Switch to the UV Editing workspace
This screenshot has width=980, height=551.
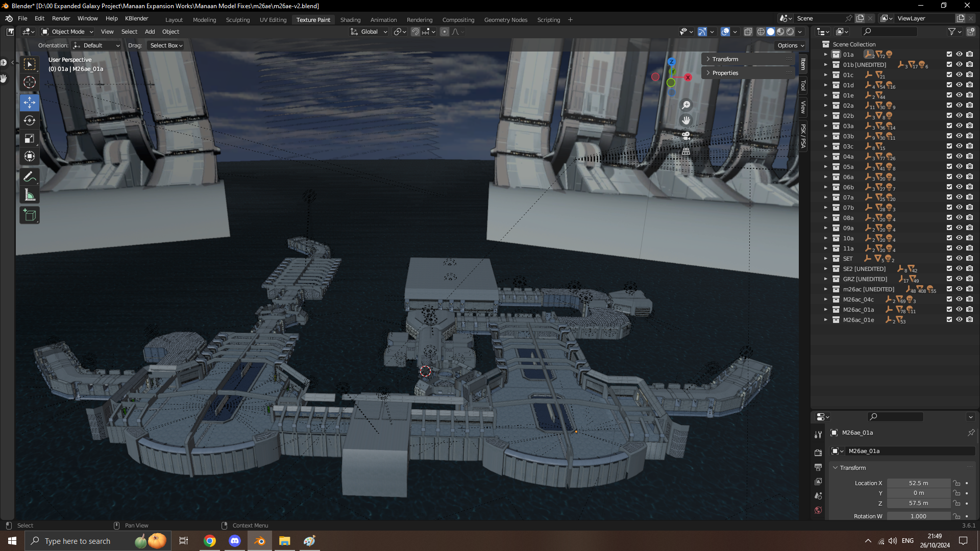pos(273,20)
